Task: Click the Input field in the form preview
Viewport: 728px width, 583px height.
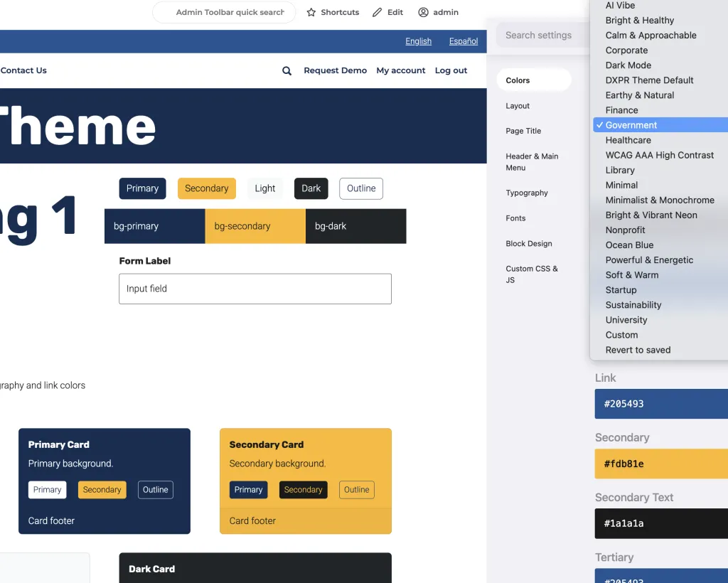Action: [x=255, y=289]
